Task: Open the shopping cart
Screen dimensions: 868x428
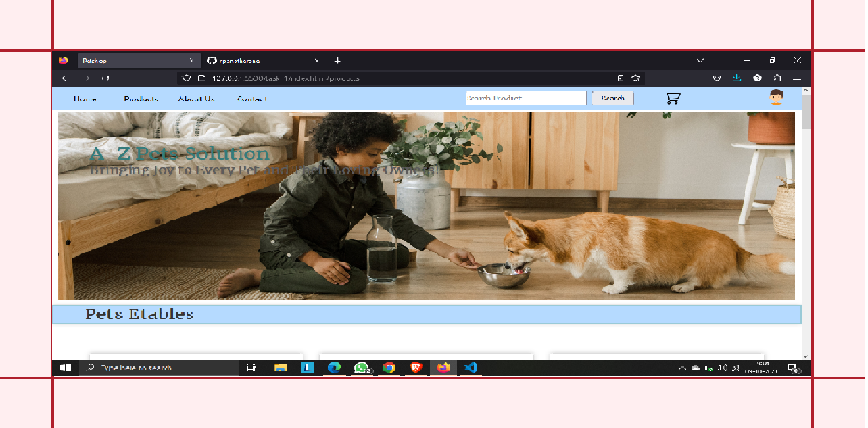Action: [672, 98]
